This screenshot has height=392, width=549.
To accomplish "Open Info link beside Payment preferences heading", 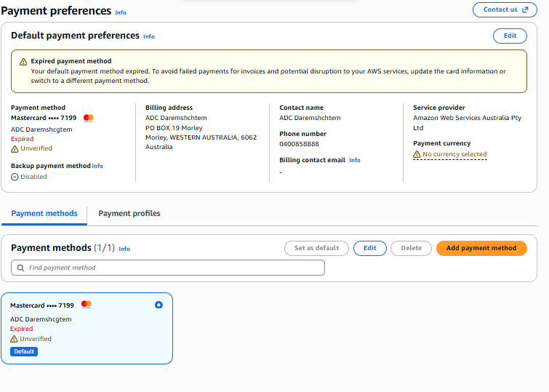I will 121,12.
